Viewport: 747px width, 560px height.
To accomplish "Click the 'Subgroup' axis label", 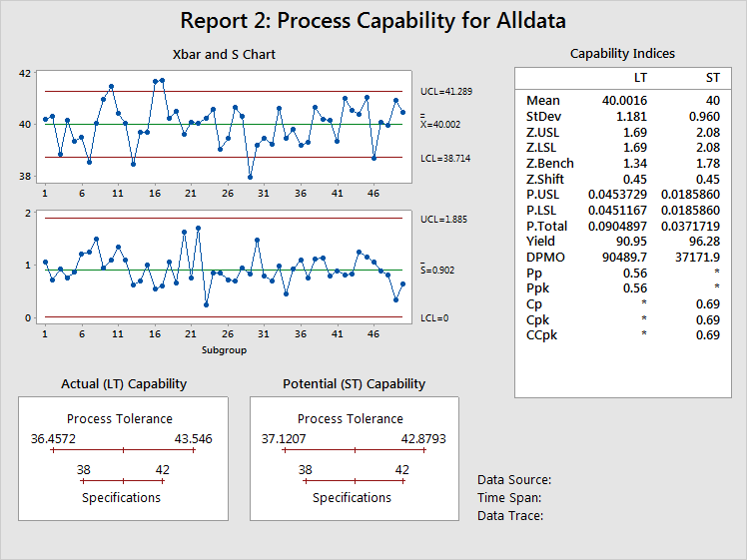I will point(224,350).
